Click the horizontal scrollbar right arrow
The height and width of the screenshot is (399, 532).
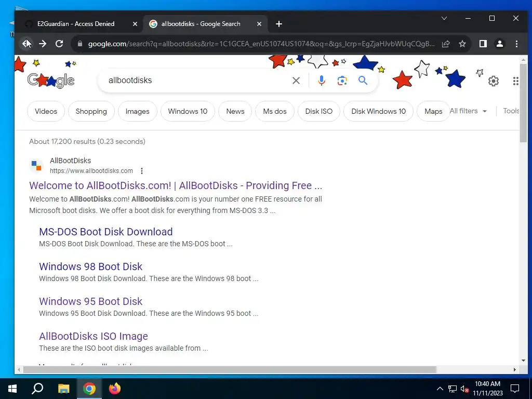click(515, 369)
